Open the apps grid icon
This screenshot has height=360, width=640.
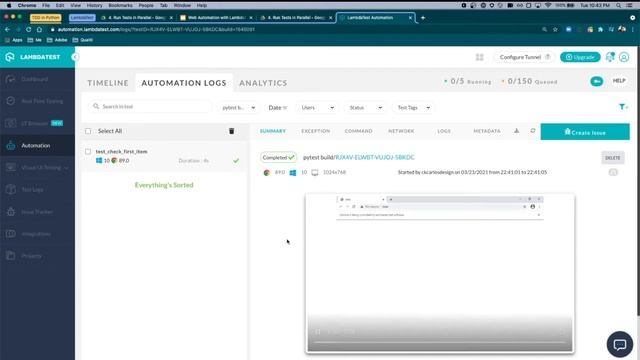480,57
